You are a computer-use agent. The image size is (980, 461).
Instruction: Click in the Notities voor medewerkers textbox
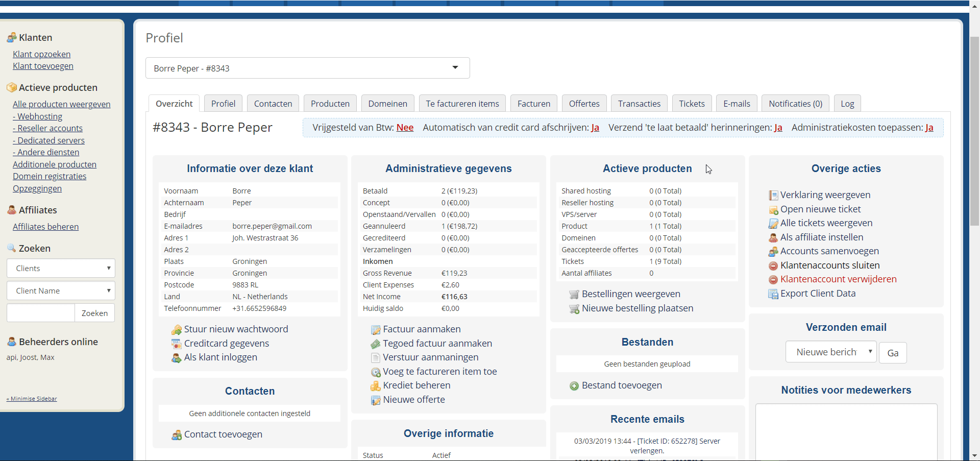pyautogui.click(x=846, y=431)
